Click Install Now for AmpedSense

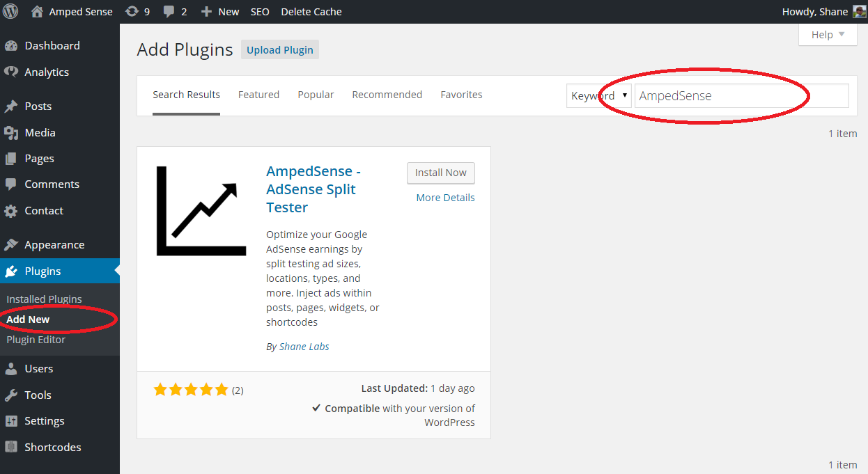[441, 173]
